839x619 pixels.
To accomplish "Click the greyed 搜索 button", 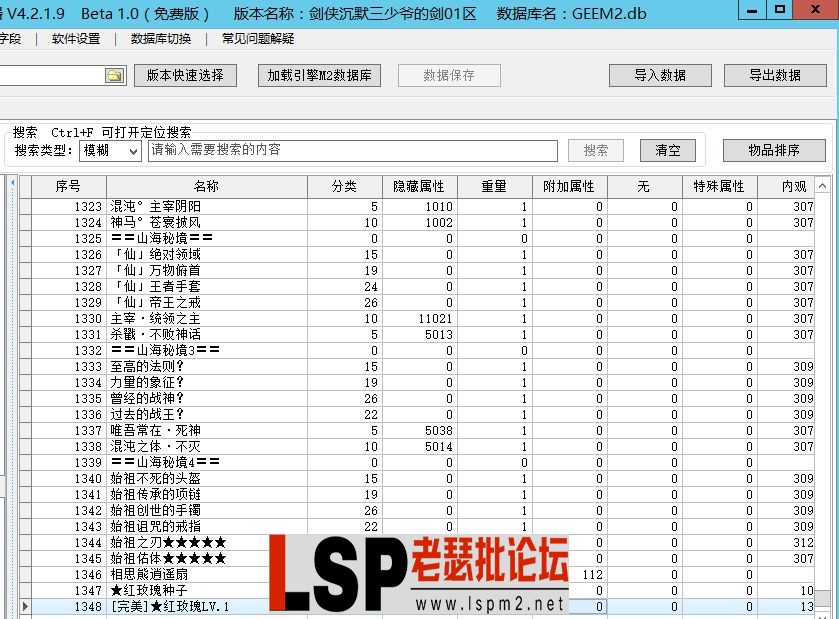I will point(596,150).
